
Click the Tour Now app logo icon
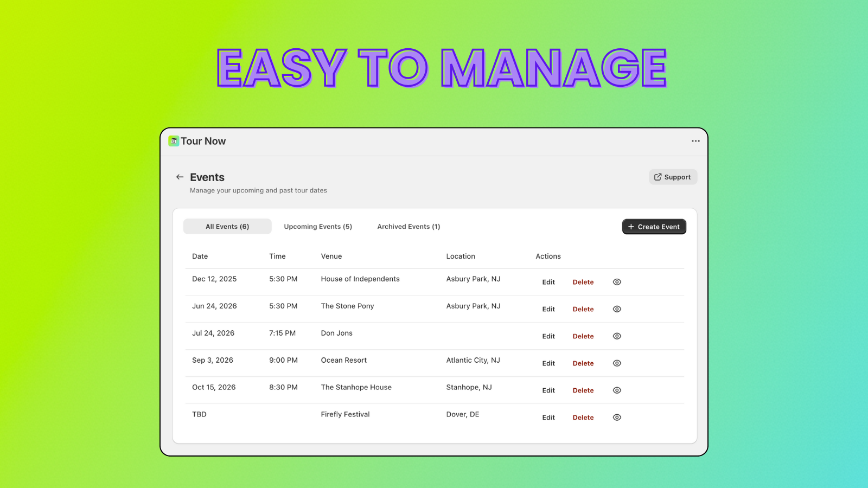173,140
